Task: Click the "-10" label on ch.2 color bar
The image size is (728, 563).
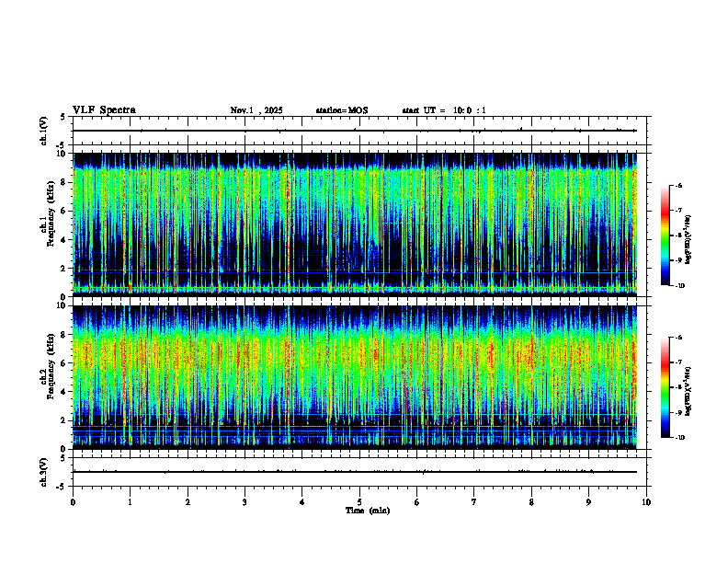Action: click(679, 437)
